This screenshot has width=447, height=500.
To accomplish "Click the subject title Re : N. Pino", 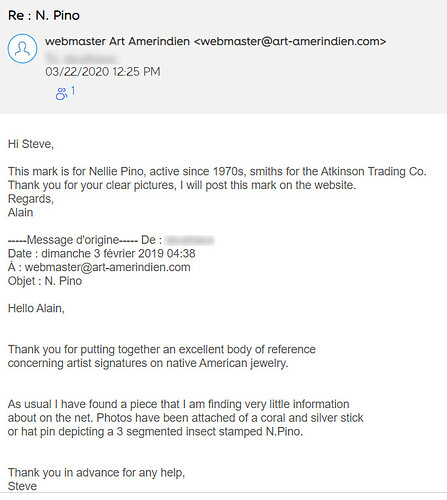I will click(x=44, y=15).
